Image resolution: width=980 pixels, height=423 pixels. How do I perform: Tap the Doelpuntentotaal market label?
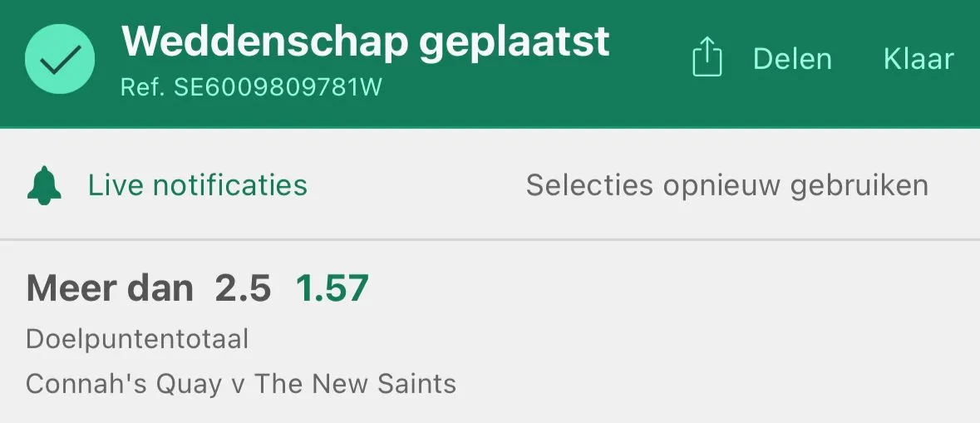[137, 340]
